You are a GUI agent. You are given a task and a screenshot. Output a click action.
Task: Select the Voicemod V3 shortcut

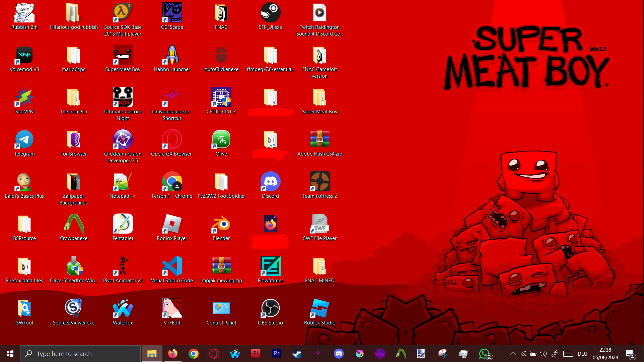point(24,56)
